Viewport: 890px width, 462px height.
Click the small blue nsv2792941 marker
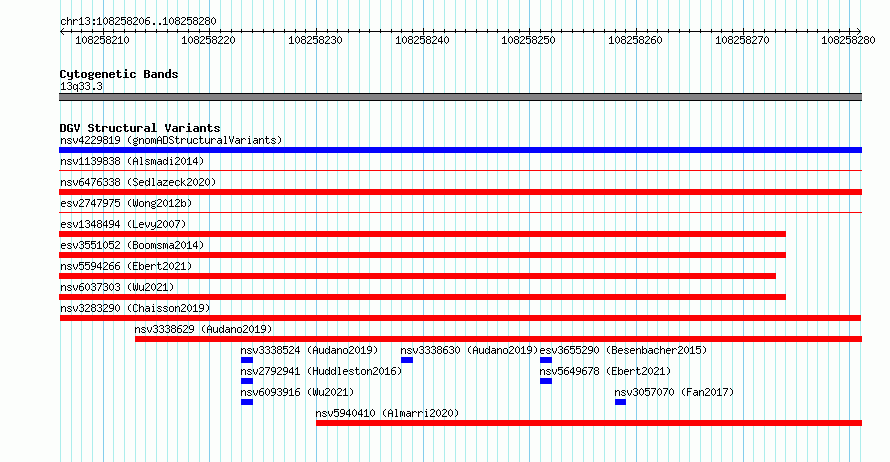(x=247, y=381)
